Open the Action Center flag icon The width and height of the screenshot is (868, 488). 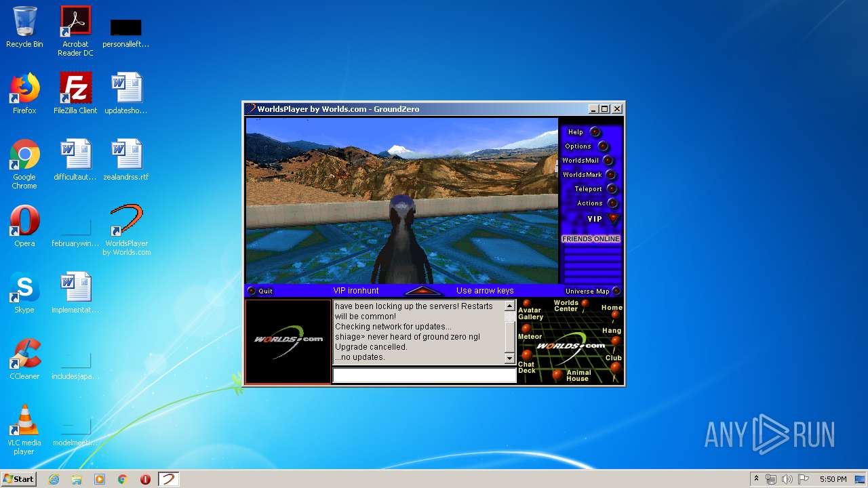[x=804, y=479]
